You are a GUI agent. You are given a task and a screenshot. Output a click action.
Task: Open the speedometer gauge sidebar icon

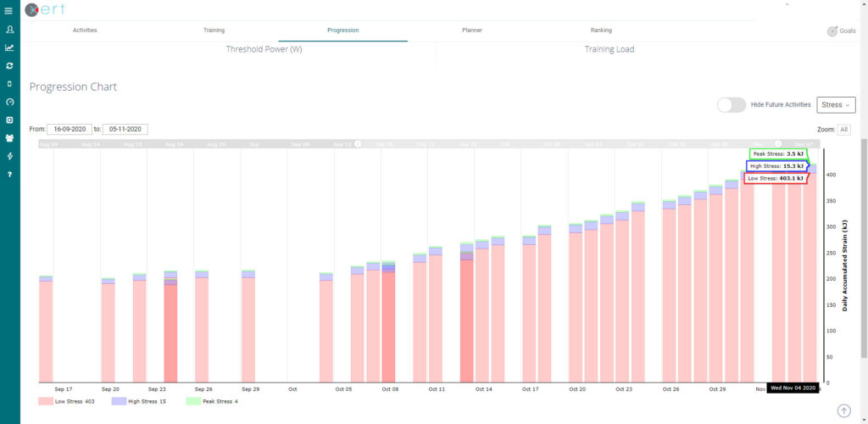[x=9, y=102]
